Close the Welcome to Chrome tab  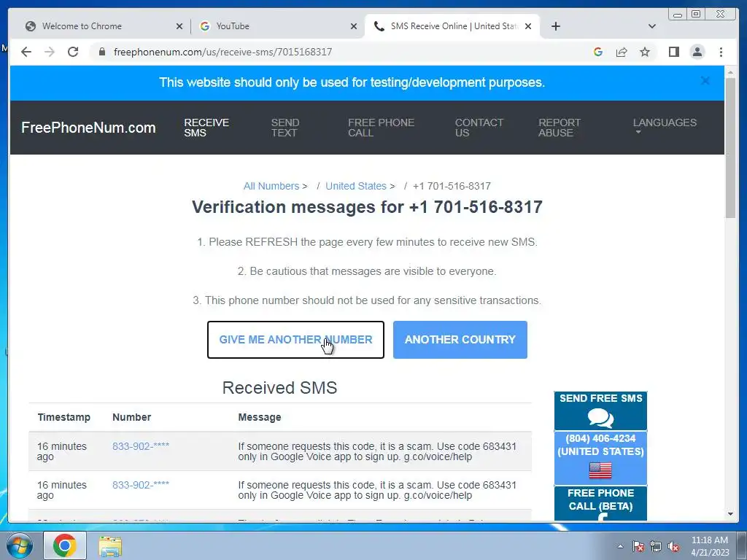point(179,26)
